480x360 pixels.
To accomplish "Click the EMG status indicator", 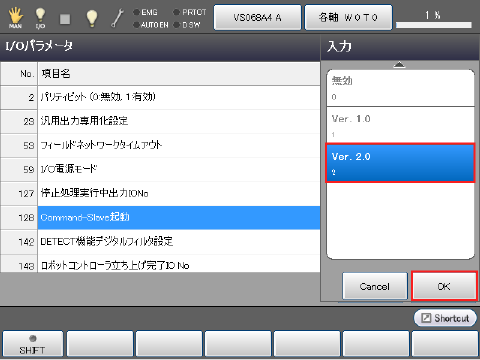I will [x=145, y=12].
